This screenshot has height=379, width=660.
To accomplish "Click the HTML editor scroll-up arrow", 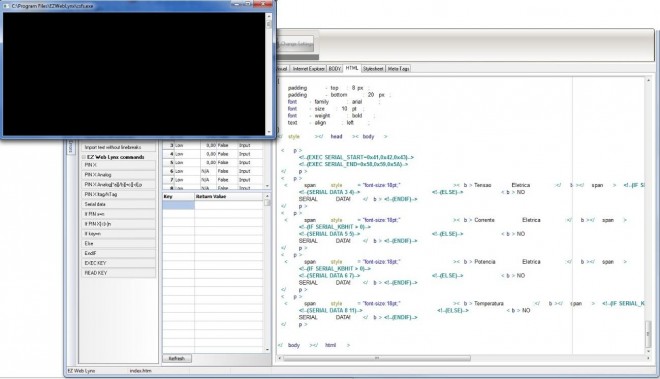I will click(x=648, y=80).
